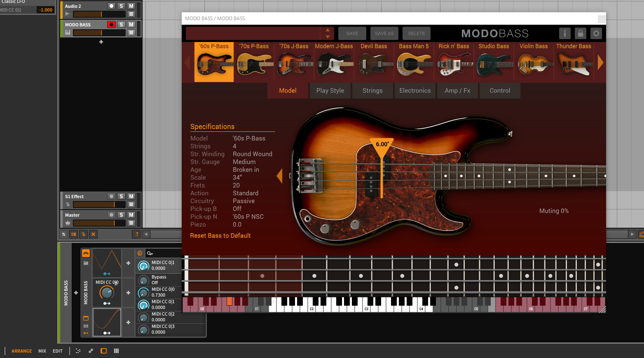This screenshot has width=644, height=358.
Task: Click the swap arrows icon in arranger toolbar
Action: click(63, 234)
